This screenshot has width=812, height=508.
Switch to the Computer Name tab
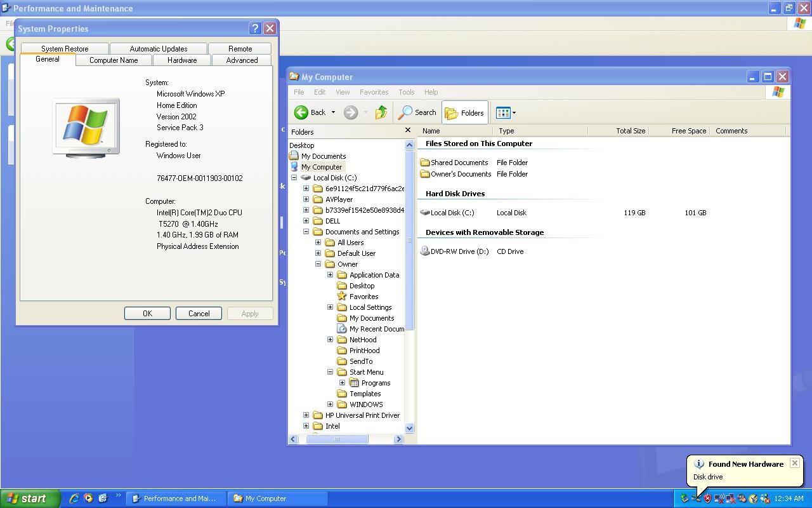(x=114, y=60)
